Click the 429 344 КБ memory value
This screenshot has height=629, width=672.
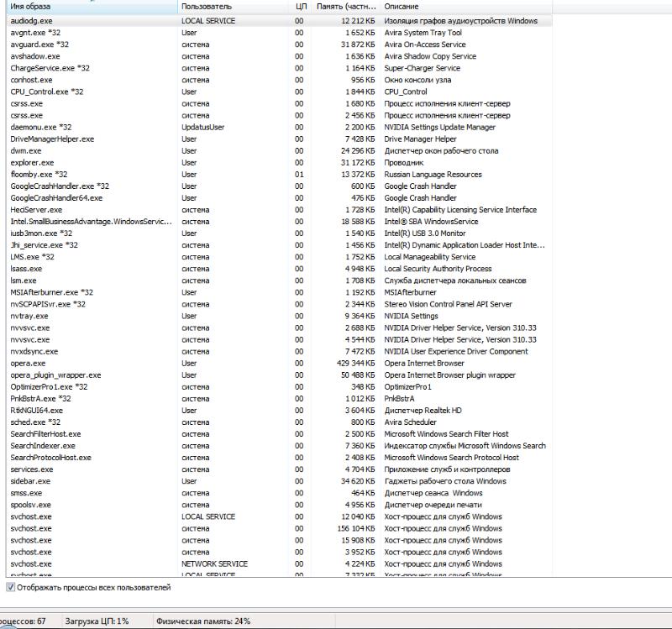pyautogui.click(x=355, y=364)
